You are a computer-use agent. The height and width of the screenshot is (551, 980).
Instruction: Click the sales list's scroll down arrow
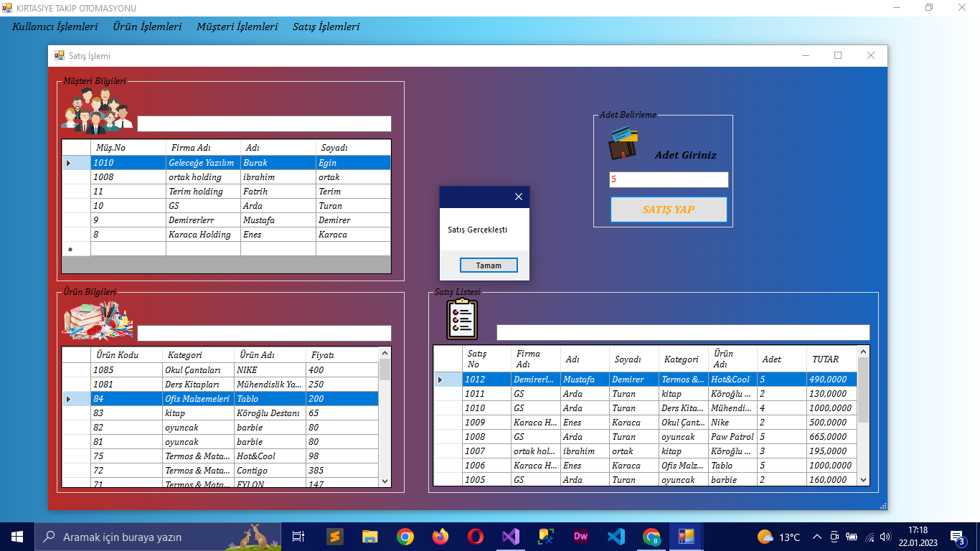(863, 480)
